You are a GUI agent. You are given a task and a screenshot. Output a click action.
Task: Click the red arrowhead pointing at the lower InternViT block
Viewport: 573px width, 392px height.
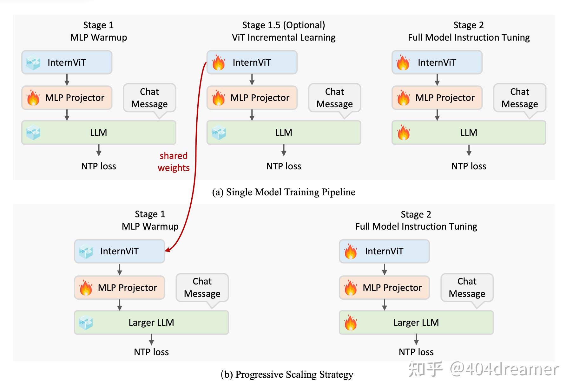pyautogui.click(x=168, y=250)
